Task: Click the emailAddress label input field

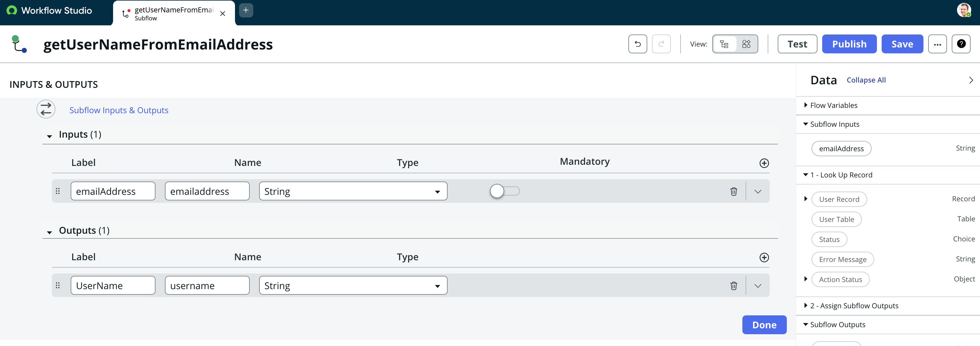Action: pyautogui.click(x=112, y=192)
